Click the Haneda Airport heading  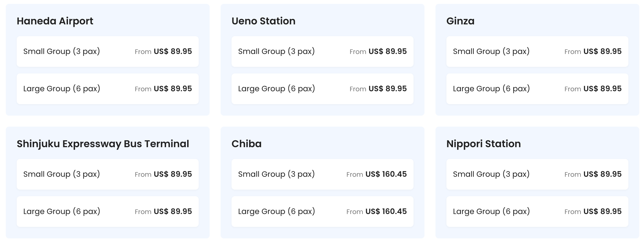point(55,21)
